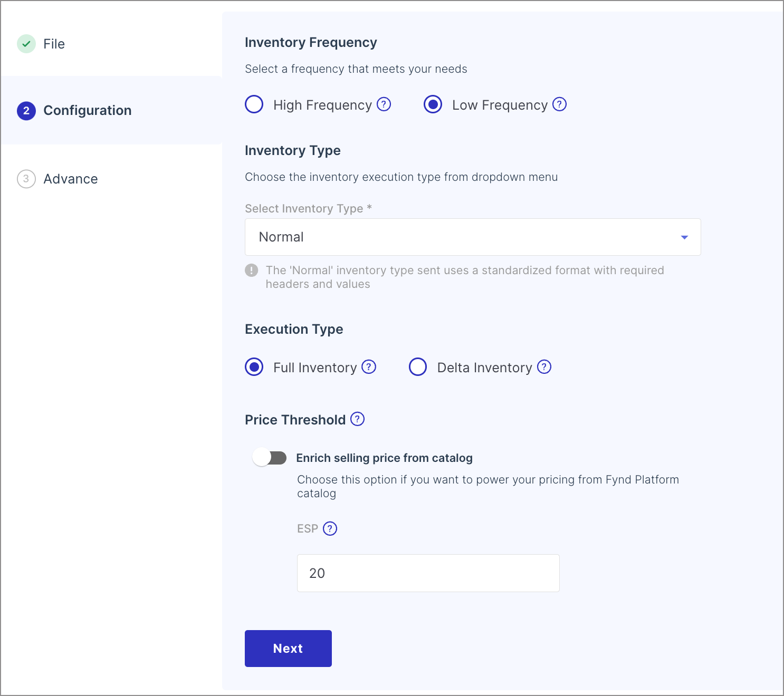Image resolution: width=784 pixels, height=696 pixels.
Task: Click the green File step checkmark
Action: [x=26, y=44]
